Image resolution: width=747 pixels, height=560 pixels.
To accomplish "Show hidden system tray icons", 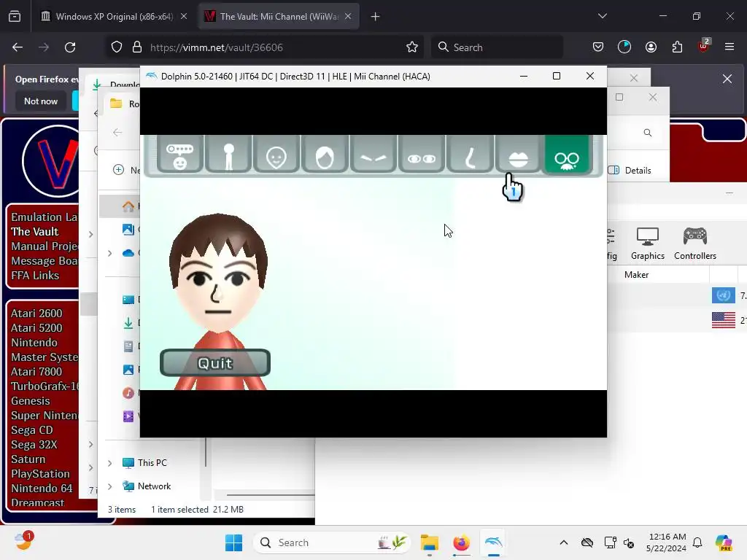I will tap(564, 542).
